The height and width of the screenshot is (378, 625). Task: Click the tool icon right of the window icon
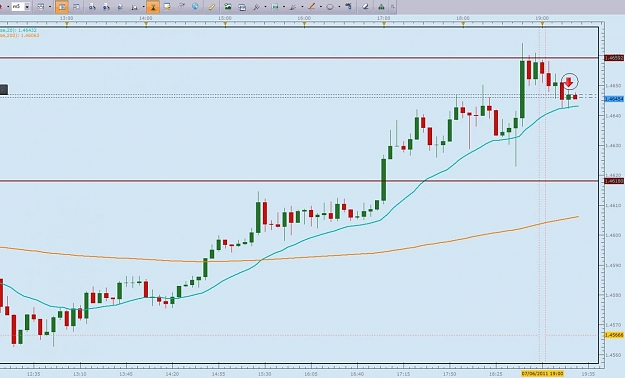tap(256, 7)
